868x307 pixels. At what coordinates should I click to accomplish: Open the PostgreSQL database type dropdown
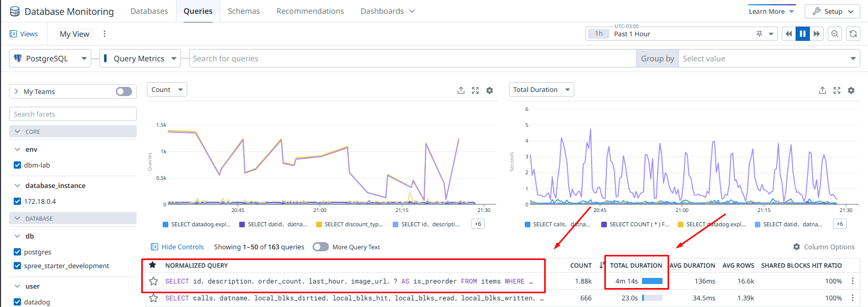pyautogui.click(x=50, y=58)
